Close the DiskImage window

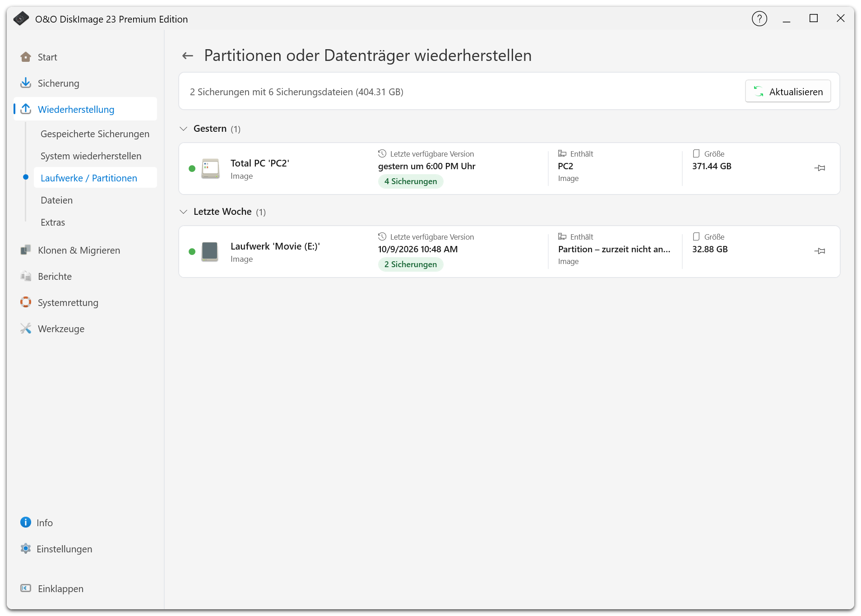(x=840, y=19)
